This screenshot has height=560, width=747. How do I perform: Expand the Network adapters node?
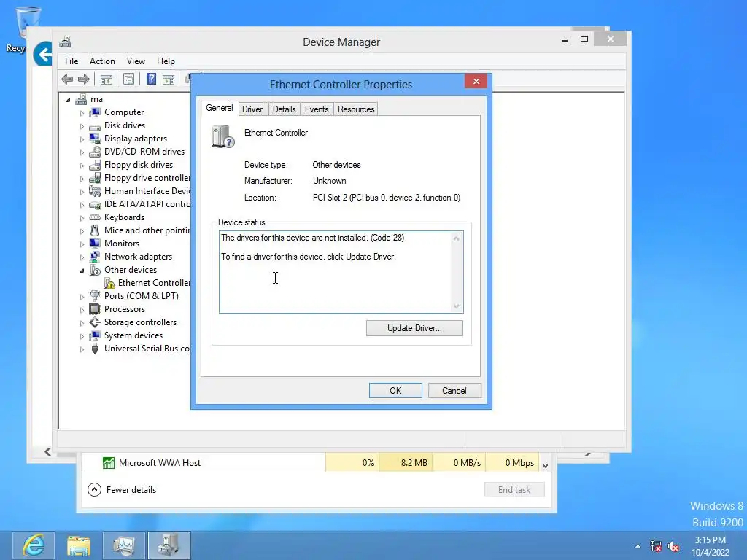(x=82, y=257)
